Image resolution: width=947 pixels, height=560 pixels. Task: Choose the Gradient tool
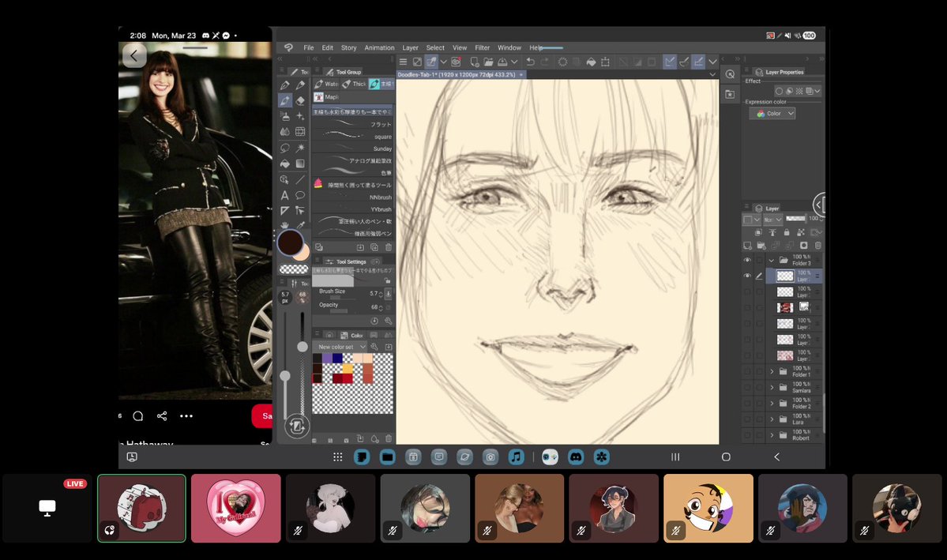click(300, 163)
